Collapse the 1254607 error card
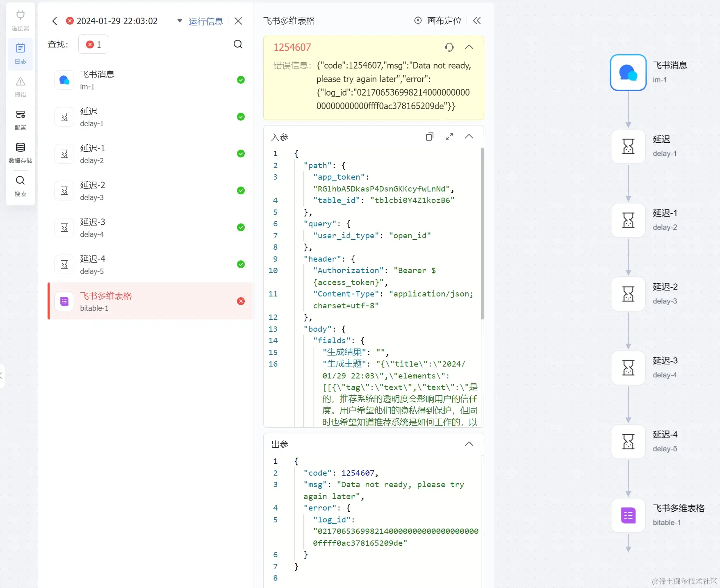 pyautogui.click(x=469, y=47)
